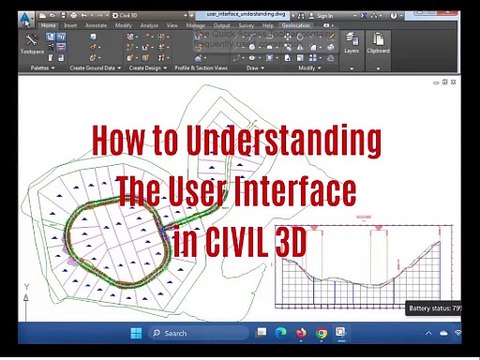Click the Plot printer icon in quick access toolbar
Screen dimensions: 480x360
pyautogui.click(x=74, y=15)
